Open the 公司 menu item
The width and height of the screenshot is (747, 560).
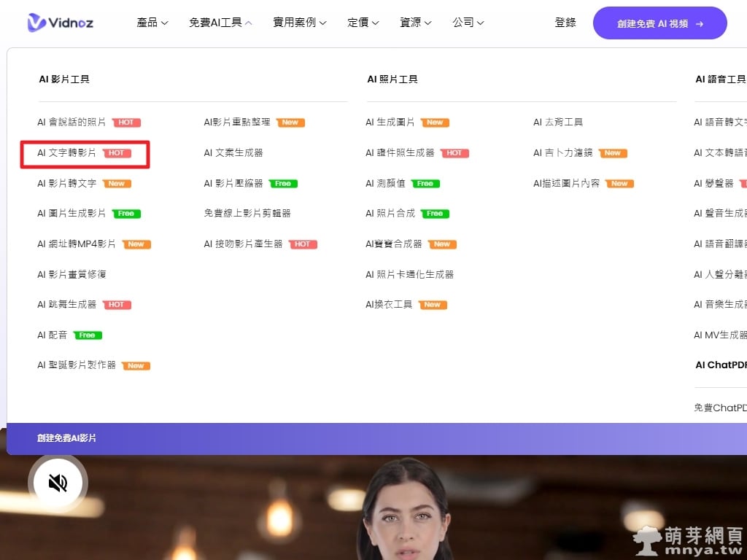pos(468,23)
